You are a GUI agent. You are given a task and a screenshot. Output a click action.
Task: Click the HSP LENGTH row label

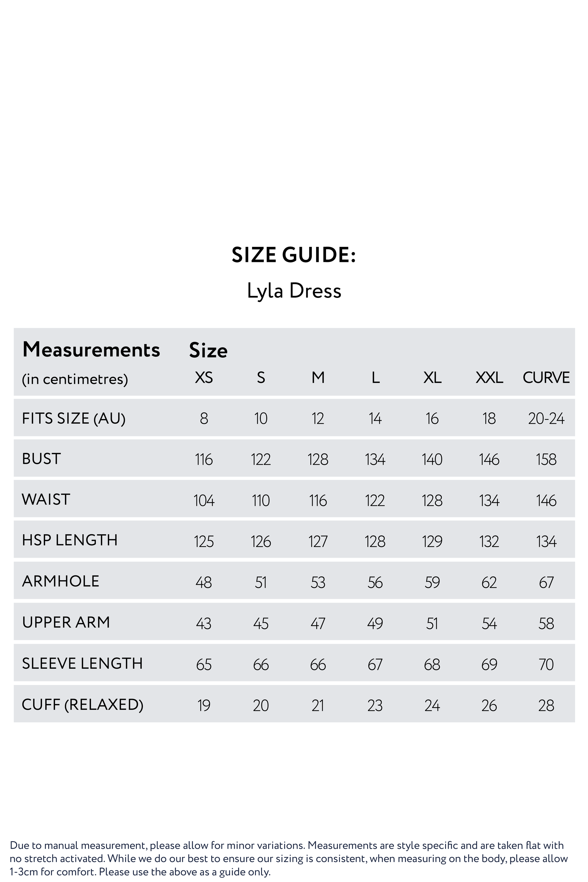(70, 540)
